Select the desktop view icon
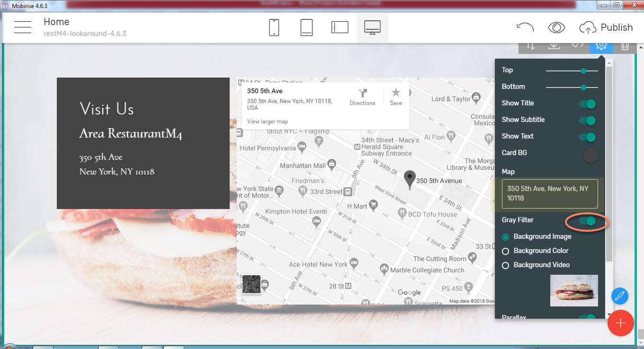644x349 pixels. point(372,27)
